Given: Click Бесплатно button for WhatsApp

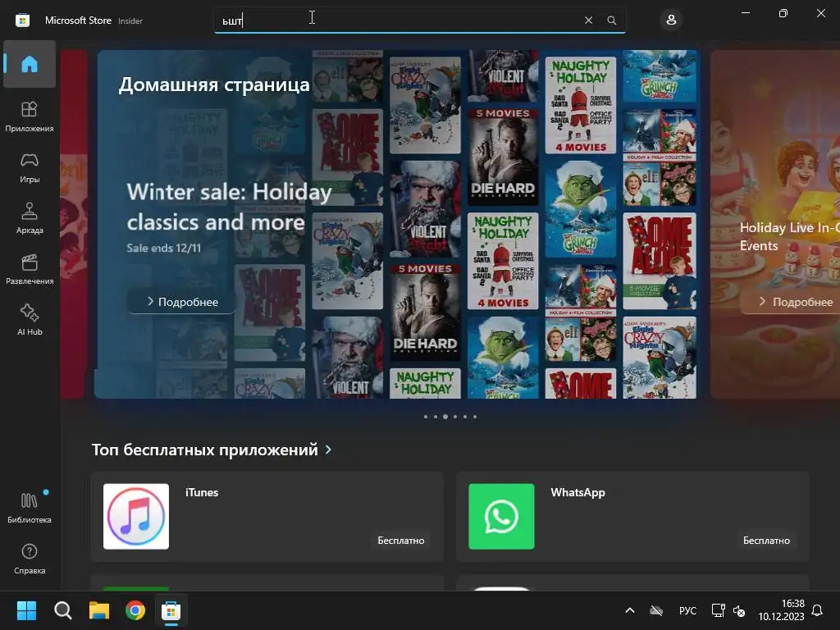Looking at the screenshot, I should coord(766,541).
